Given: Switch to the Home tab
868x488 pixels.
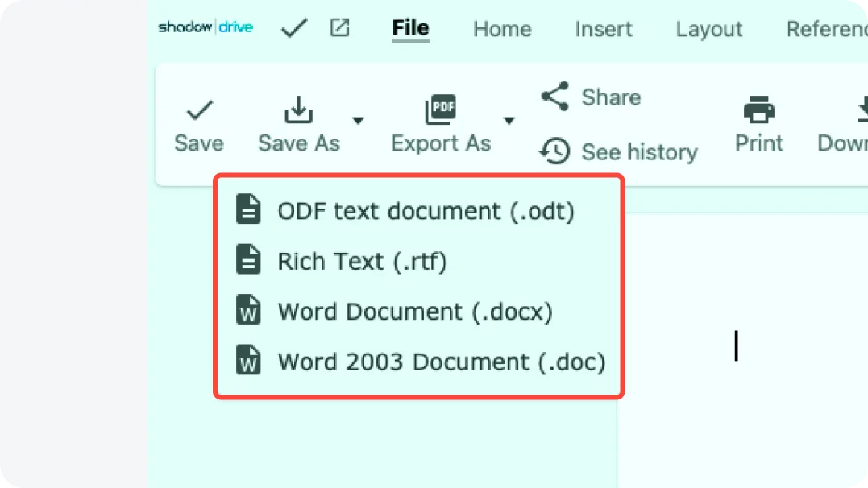Looking at the screenshot, I should coord(502,29).
